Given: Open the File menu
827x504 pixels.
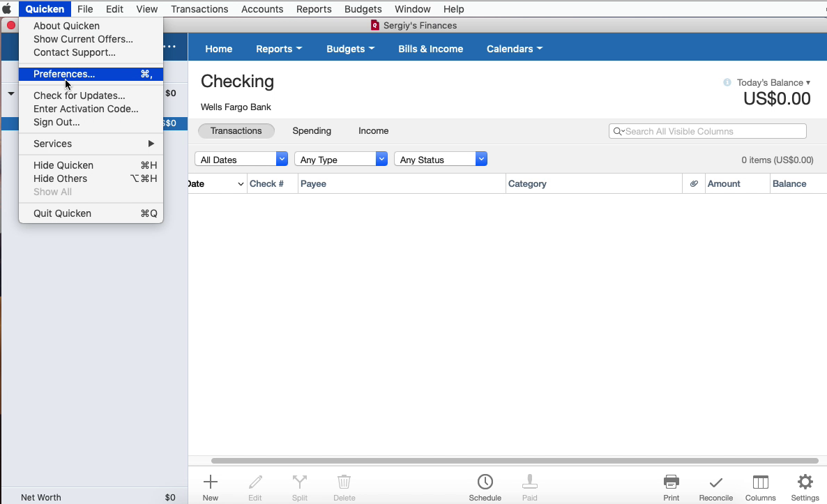Looking at the screenshot, I should pyautogui.click(x=85, y=9).
